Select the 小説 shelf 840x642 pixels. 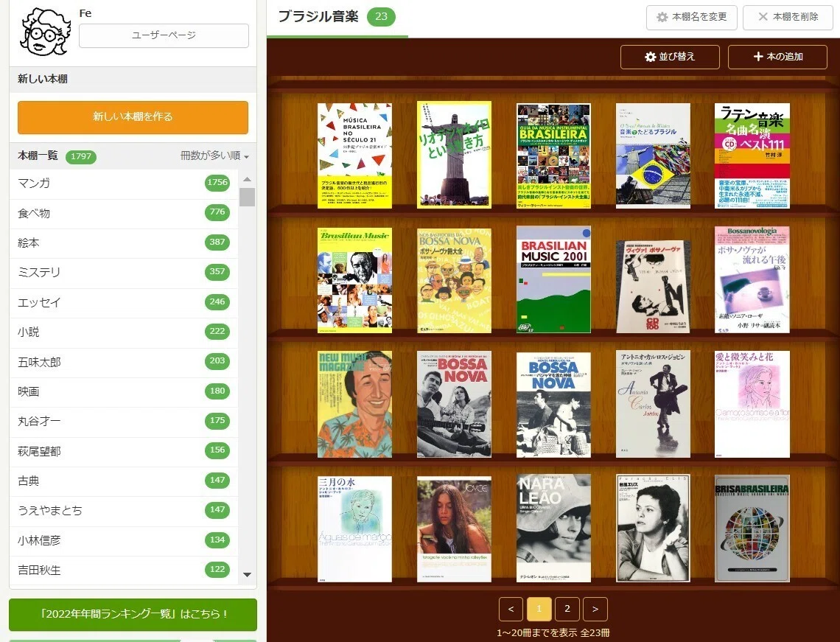[x=124, y=332]
